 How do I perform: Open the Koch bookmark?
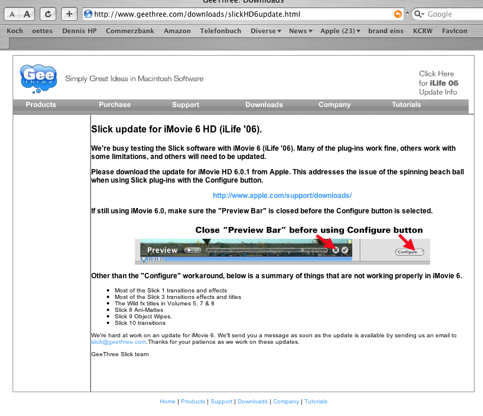[x=15, y=31]
